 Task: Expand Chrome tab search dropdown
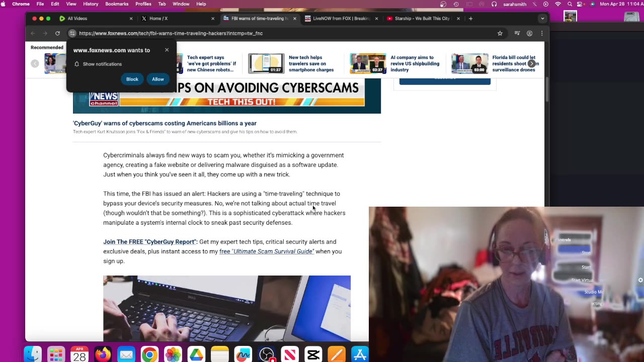click(x=542, y=19)
